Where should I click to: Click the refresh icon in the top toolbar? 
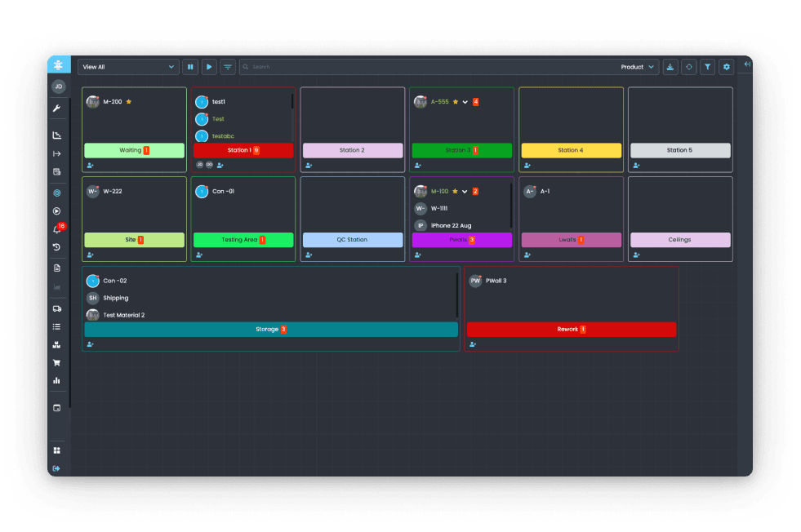pos(689,67)
